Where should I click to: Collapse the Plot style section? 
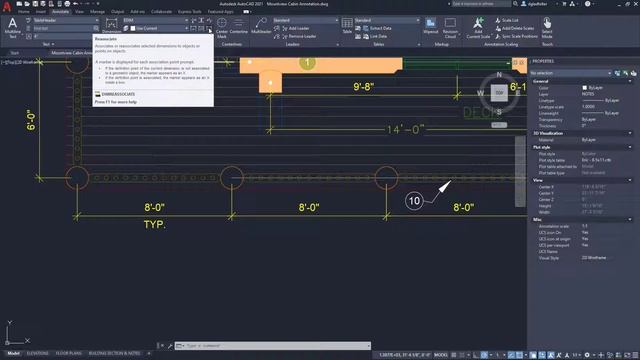tap(630, 147)
